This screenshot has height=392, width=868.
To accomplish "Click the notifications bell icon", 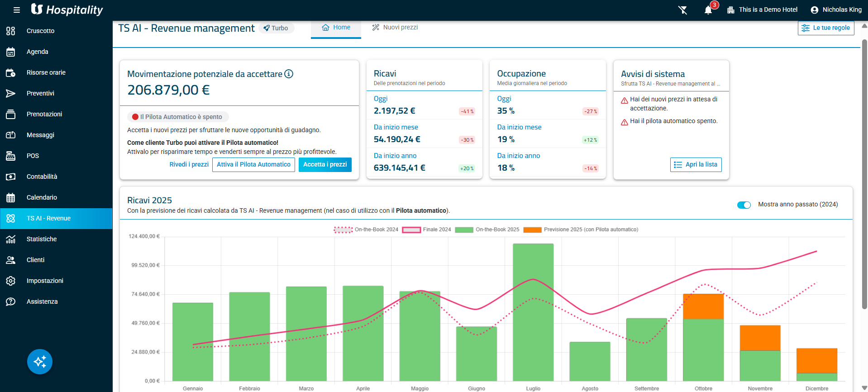I will pyautogui.click(x=708, y=10).
